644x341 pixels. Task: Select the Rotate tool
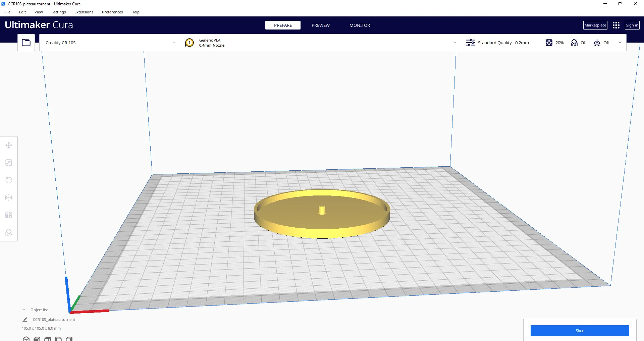[9, 180]
